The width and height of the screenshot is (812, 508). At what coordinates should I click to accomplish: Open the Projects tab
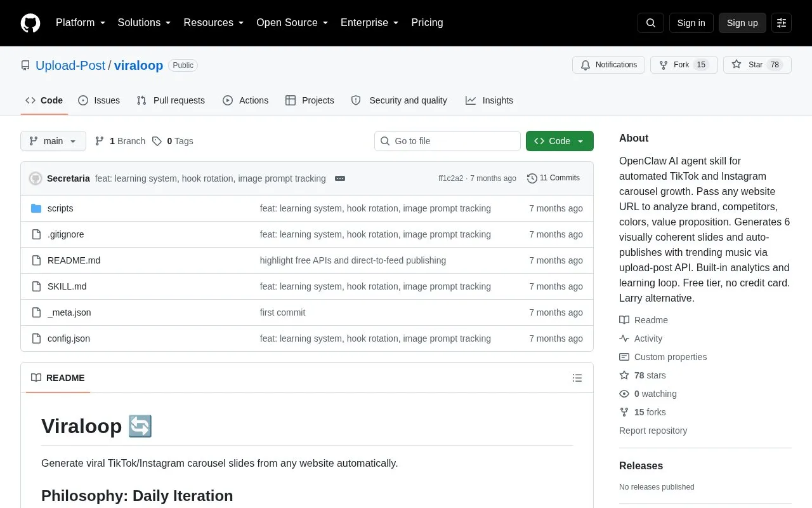pos(310,100)
